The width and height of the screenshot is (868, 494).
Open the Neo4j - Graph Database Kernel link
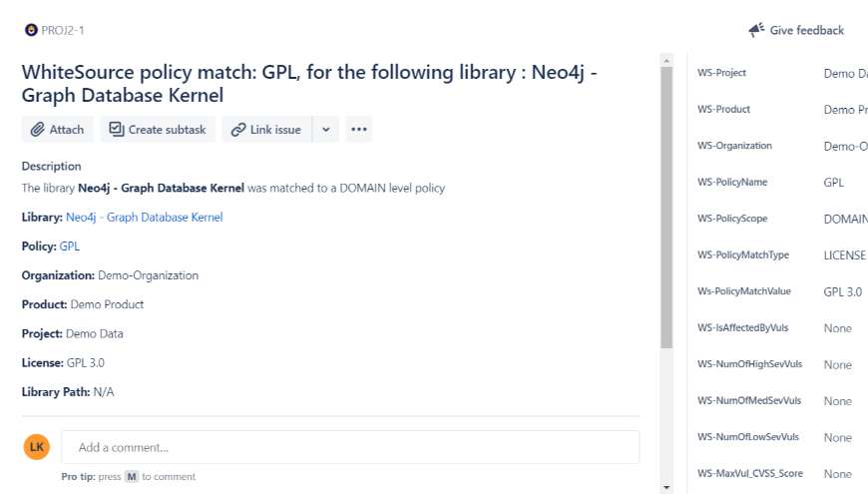coord(144,218)
